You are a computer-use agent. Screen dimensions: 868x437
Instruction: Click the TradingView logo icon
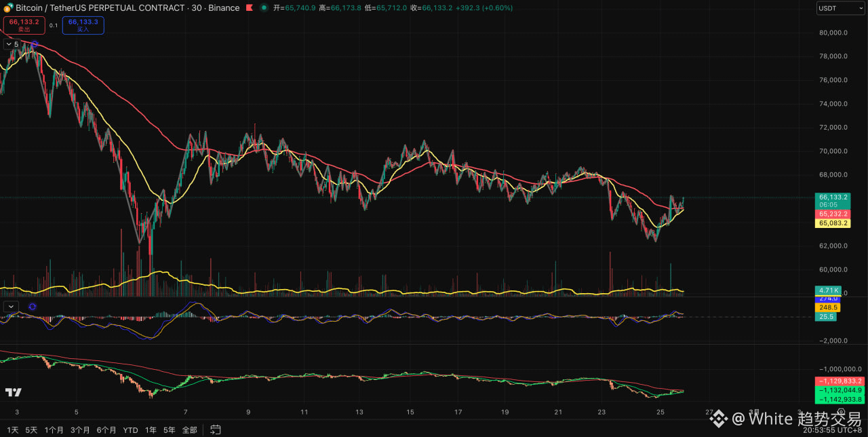click(x=13, y=392)
